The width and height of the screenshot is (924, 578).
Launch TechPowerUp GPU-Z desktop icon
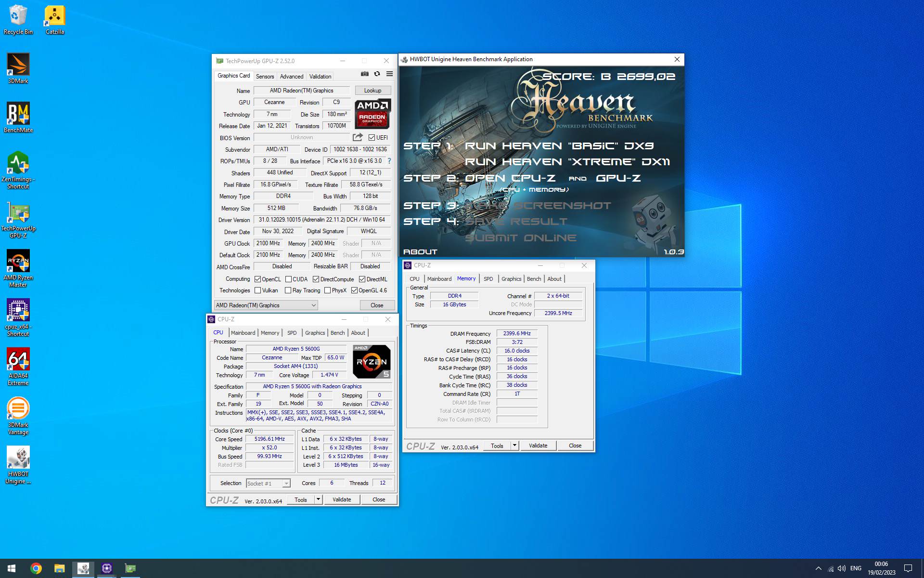tap(18, 219)
